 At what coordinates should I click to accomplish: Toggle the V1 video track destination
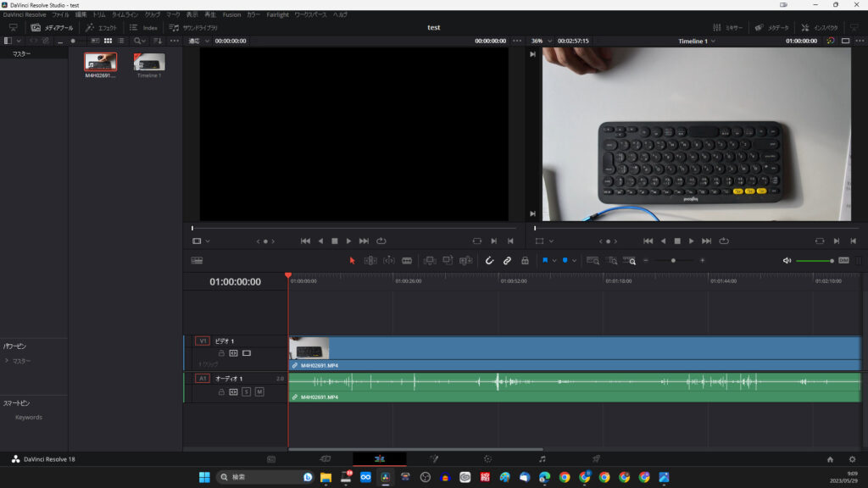tap(202, 341)
